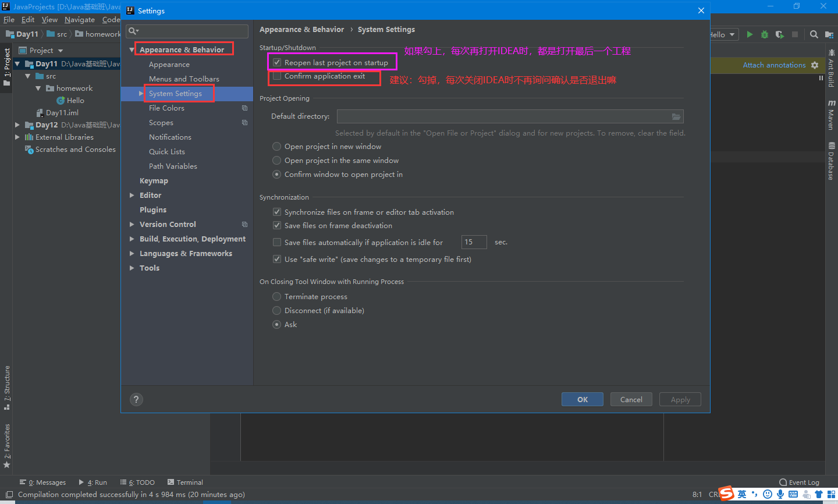Collapse Appearance & Behavior settings group
Image resolution: width=838 pixels, height=504 pixels.
pos(132,50)
